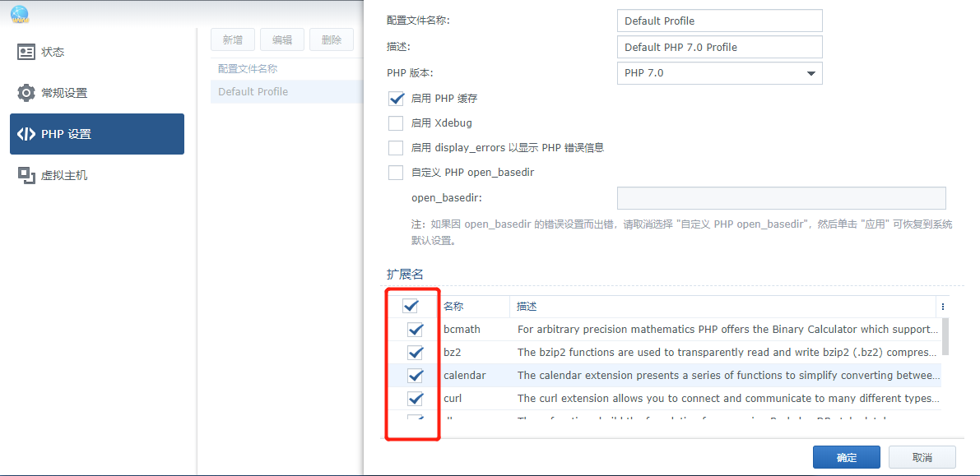Toggle the select-all extensions checkbox
Viewport: 980px width, 476px height.
click(x=411, y=305)
